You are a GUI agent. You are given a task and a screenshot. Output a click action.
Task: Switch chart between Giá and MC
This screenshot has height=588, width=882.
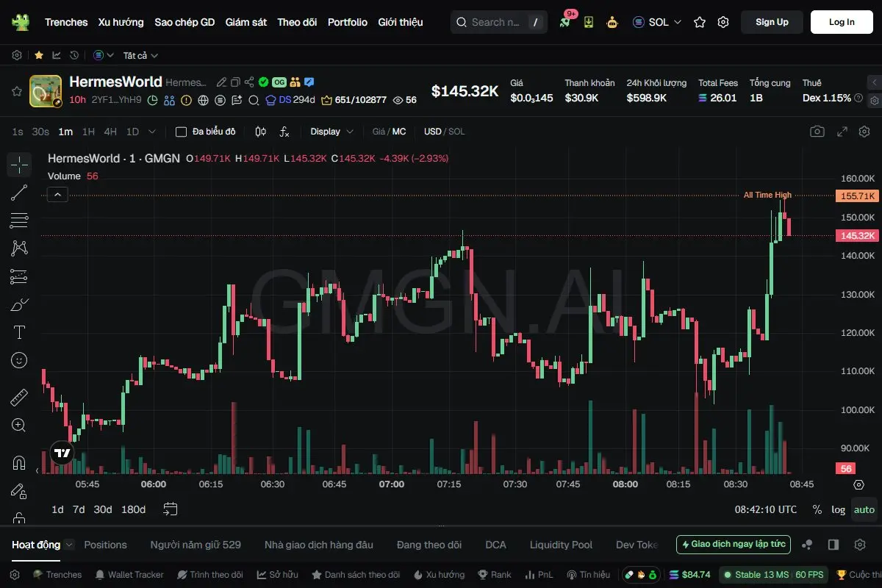coord(389,132)
